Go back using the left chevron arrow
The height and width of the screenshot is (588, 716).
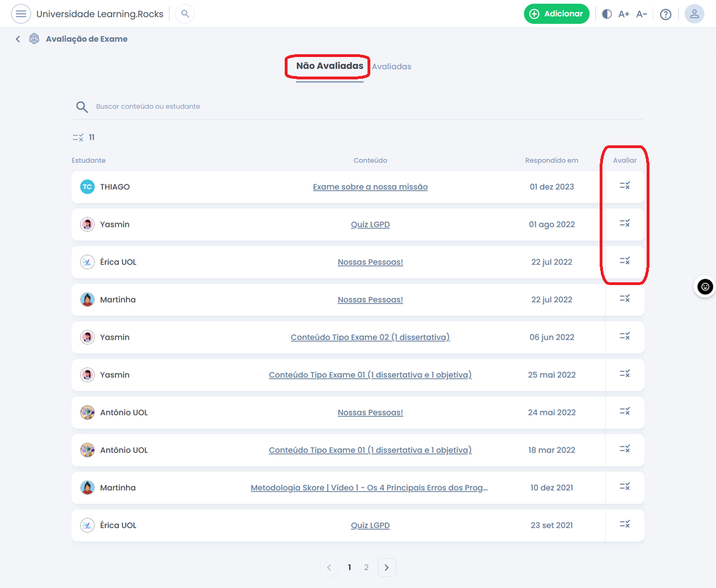18,39
